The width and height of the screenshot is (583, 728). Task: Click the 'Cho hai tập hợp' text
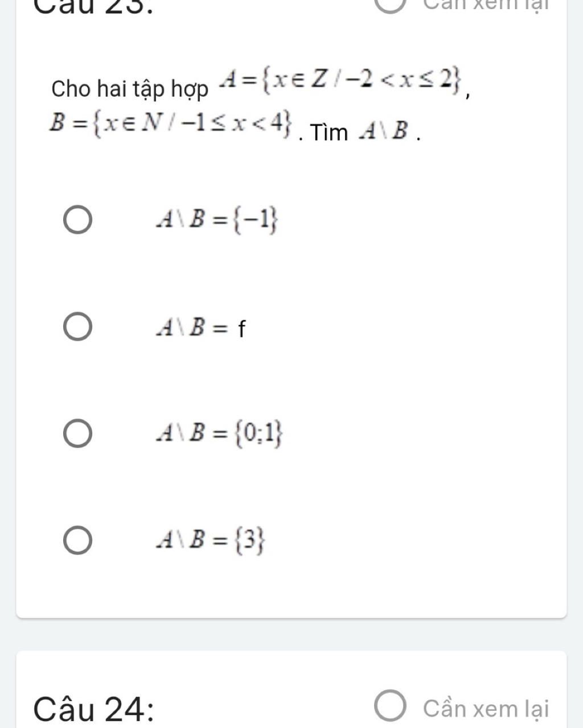click(x=129, y=89)
